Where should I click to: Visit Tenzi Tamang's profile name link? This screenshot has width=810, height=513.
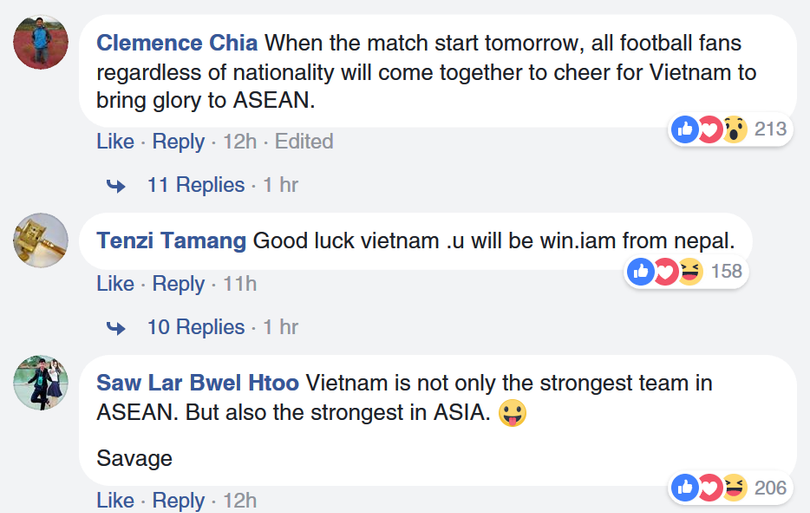[x=171, y=241]
